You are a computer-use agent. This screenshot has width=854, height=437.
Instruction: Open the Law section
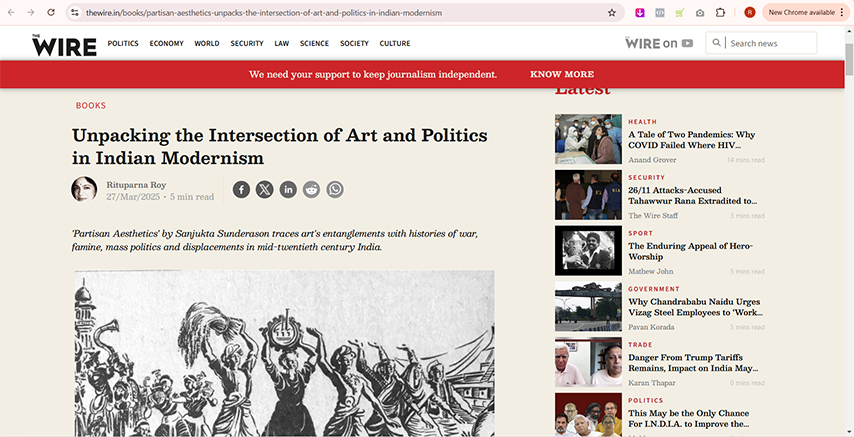tap(282, 43)
